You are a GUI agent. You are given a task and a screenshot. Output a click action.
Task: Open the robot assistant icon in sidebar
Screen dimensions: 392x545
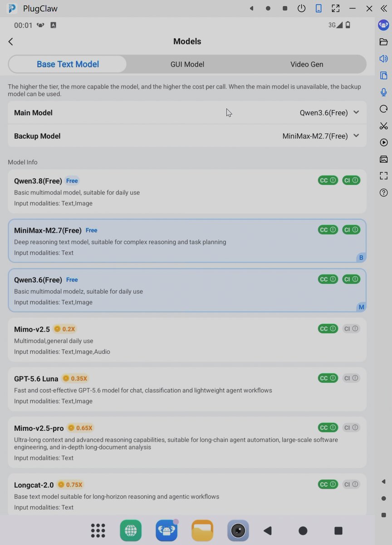383,25
